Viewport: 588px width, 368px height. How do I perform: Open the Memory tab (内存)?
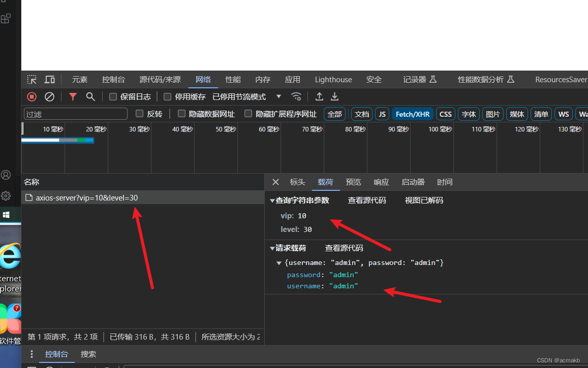point(263,79)
